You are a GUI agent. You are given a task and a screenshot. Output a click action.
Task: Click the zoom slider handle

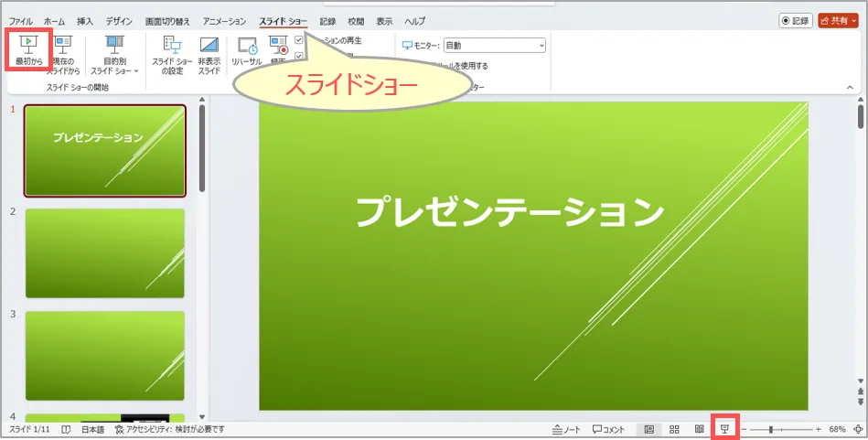(x=771, y=429)
